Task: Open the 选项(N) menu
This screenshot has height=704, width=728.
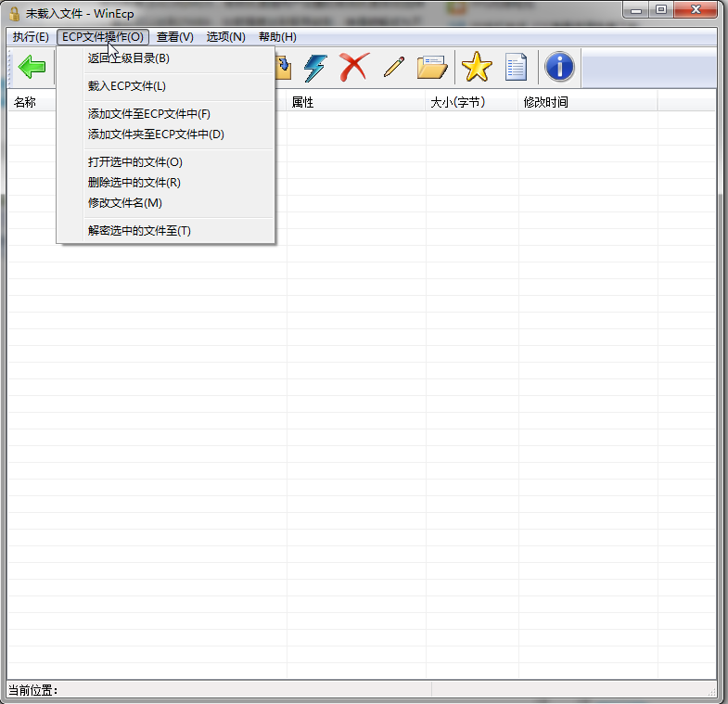Action: click(x=225, y=37)
